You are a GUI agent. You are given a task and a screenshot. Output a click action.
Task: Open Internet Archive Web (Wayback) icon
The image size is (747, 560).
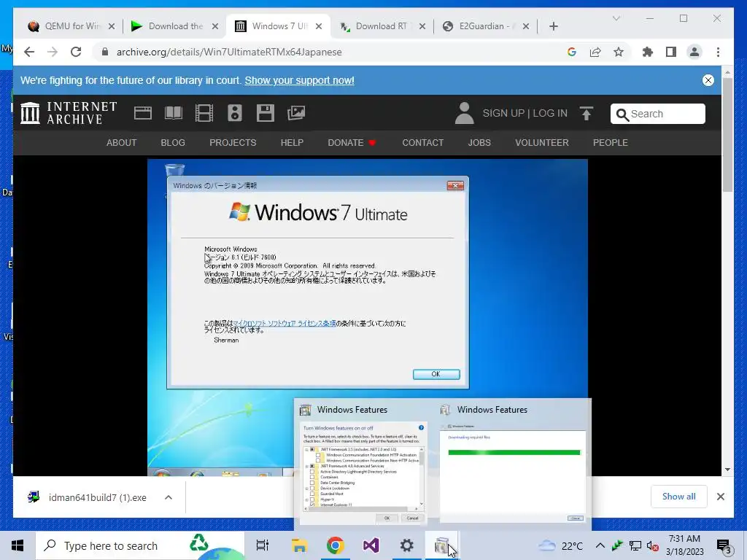tap(143, 113)
